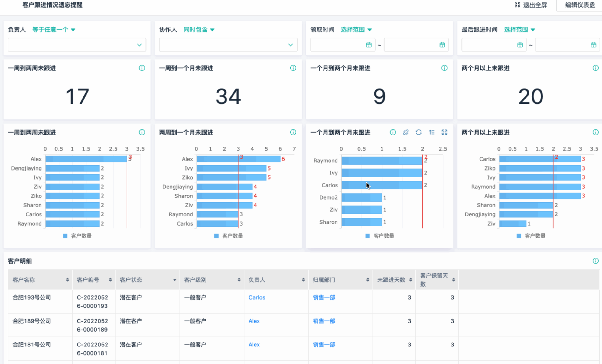Screen dimensions: 602x364
Task: Expand 一个月到两个月未跟进 chart to fullscreen
Action: coord(445,132)
